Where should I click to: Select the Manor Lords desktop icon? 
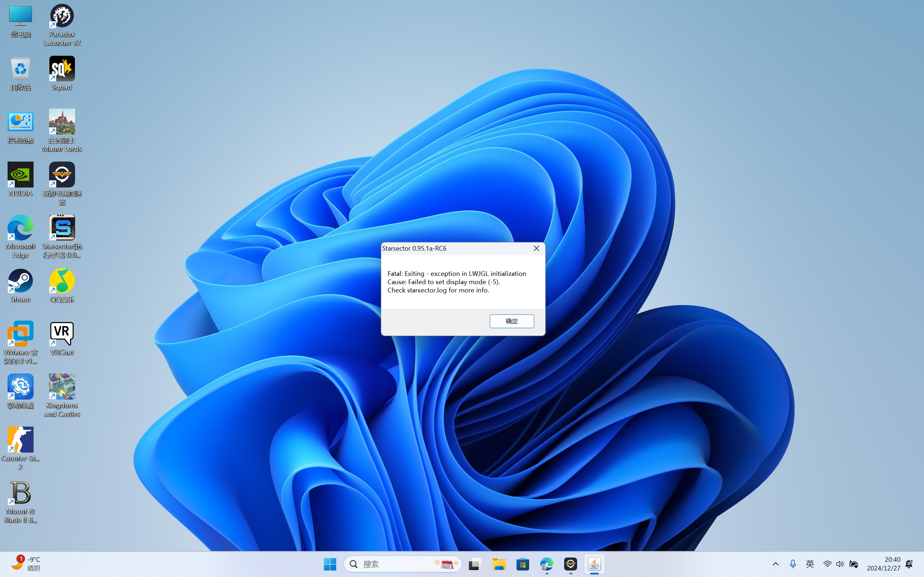(x=62, y=122)
